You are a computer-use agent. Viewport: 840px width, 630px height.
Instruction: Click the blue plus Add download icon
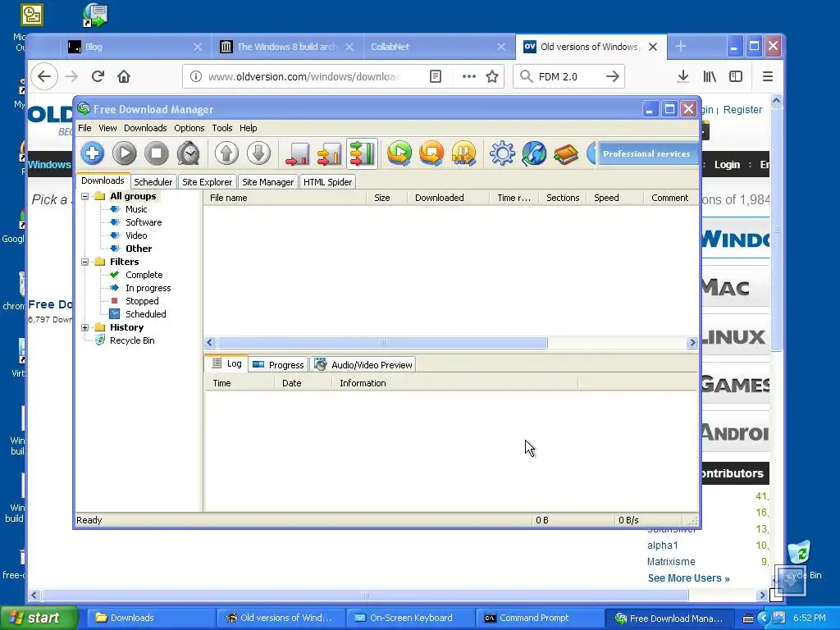(92, 153)
